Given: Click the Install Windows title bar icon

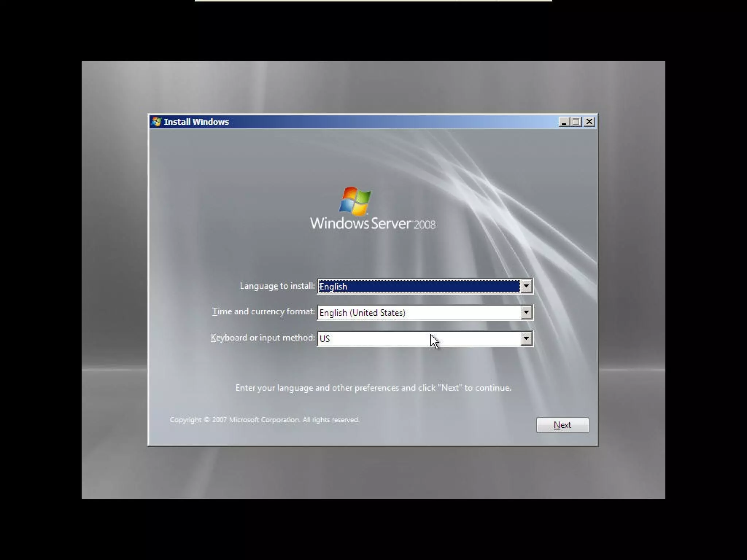Looking at the screenshot, I should pyautogui.click(x=156, y=122).
